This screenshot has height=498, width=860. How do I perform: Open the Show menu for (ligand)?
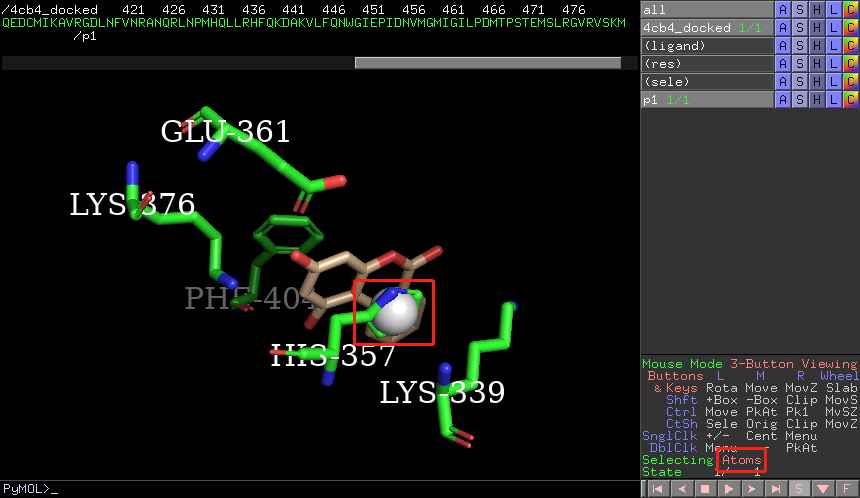[x=800, y=45]
